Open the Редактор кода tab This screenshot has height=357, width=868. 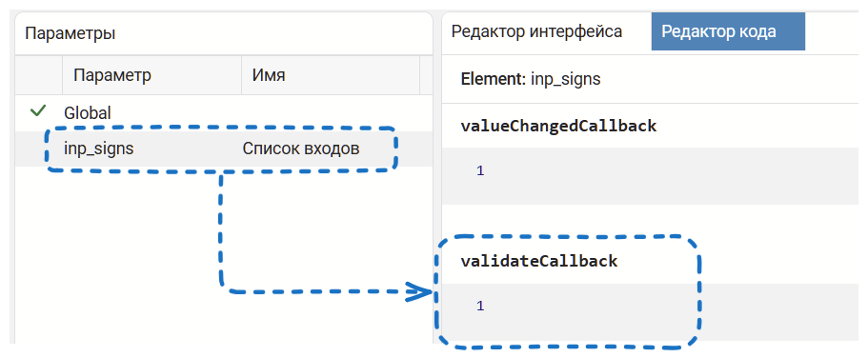click(x=728, y=31)
